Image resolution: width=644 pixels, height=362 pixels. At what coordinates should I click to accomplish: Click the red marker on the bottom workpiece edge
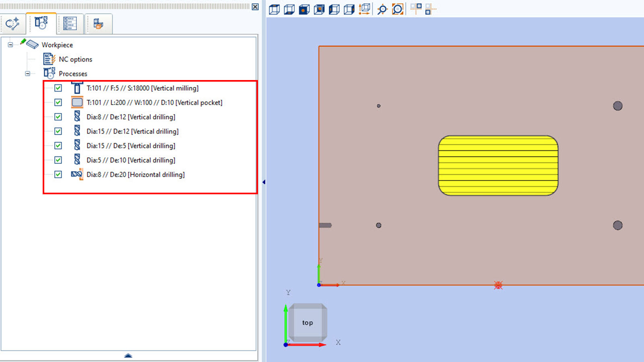pos(498,284)
